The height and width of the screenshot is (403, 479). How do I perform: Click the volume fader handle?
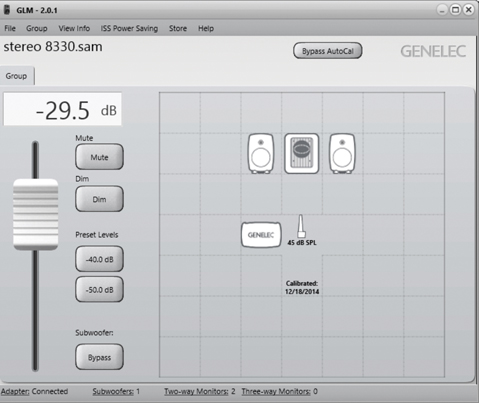36,214
